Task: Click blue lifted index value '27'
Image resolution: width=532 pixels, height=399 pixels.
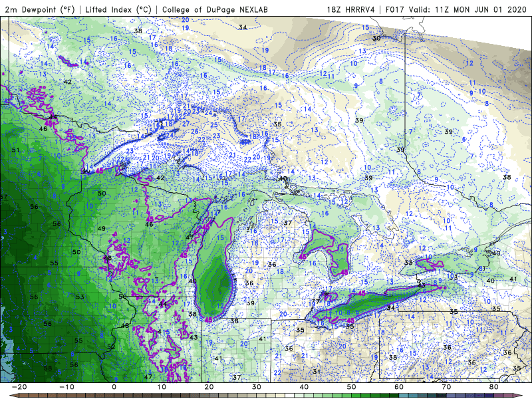Action: (186, 124)
